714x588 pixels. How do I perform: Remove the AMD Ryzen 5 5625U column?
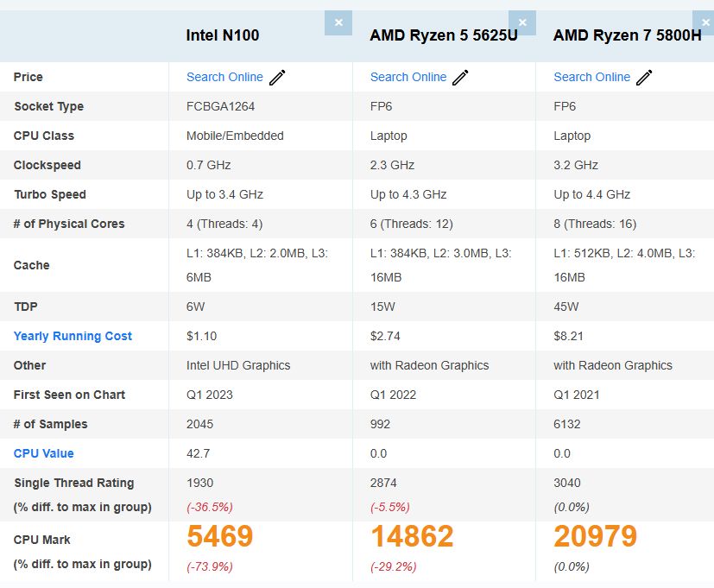tap(522, 22)
